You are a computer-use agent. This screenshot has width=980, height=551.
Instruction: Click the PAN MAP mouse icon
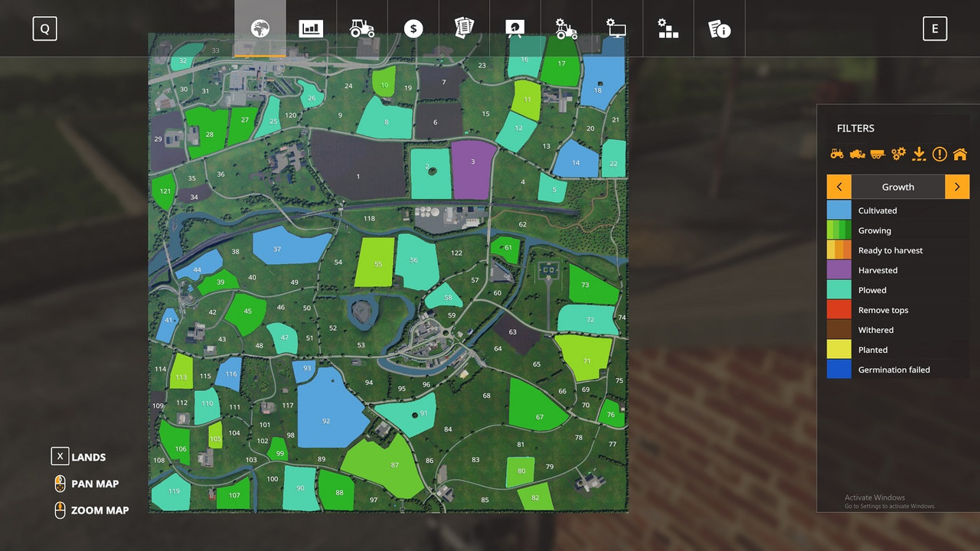[60, 484]
